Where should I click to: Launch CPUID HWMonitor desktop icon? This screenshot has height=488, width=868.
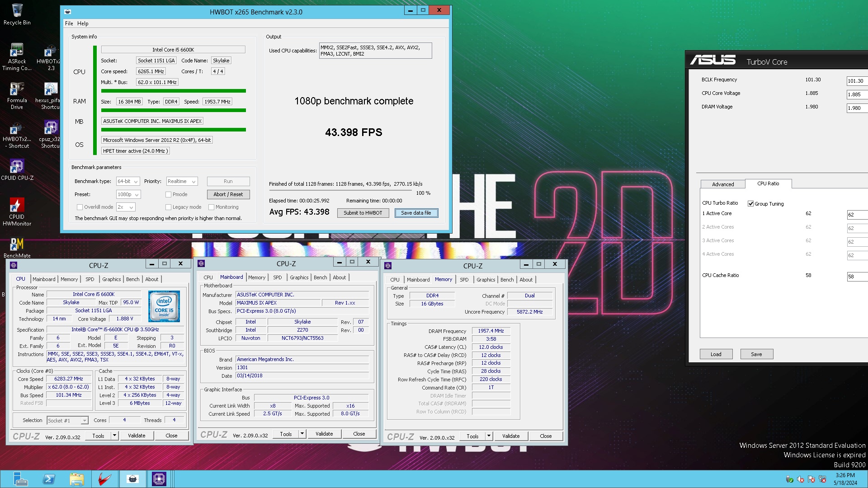pos(17,211)
